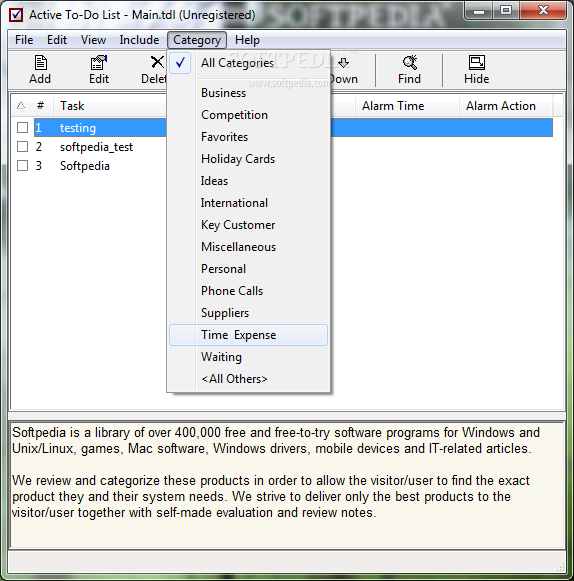Choose the Phone Calls category

(x=248, y=291)
